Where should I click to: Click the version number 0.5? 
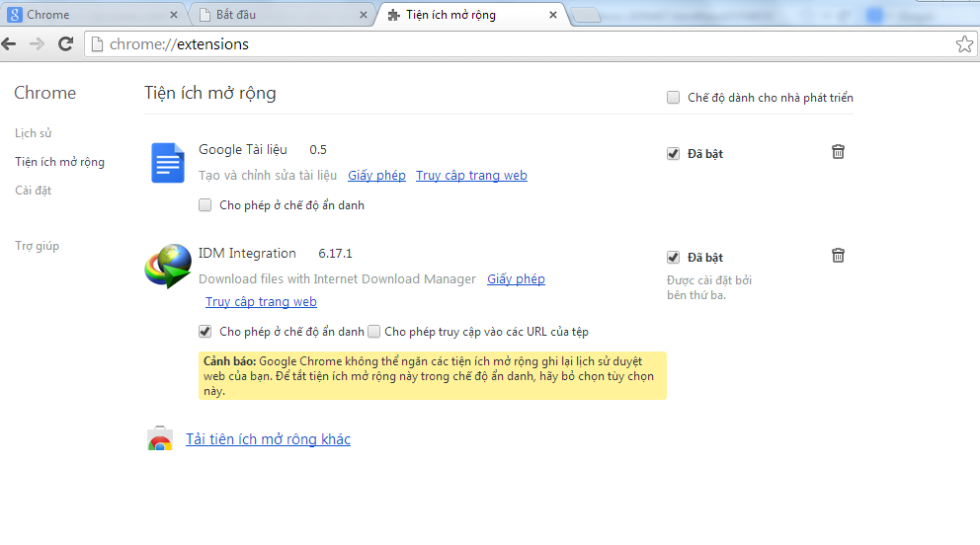click(318, 150)
